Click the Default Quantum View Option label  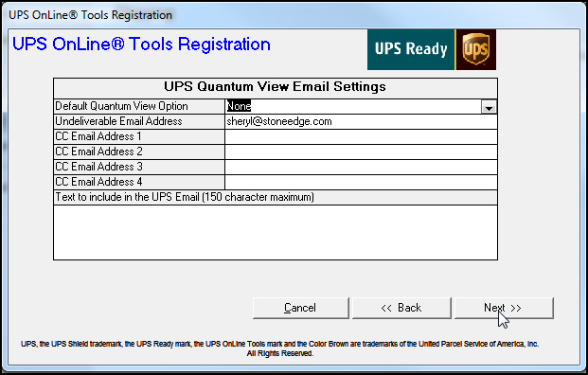[121, 106]
